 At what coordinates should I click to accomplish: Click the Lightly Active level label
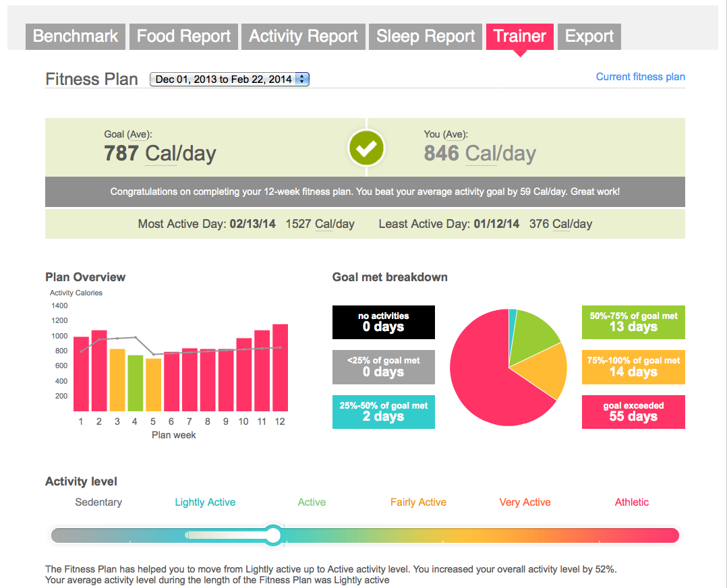pos(205,502)
